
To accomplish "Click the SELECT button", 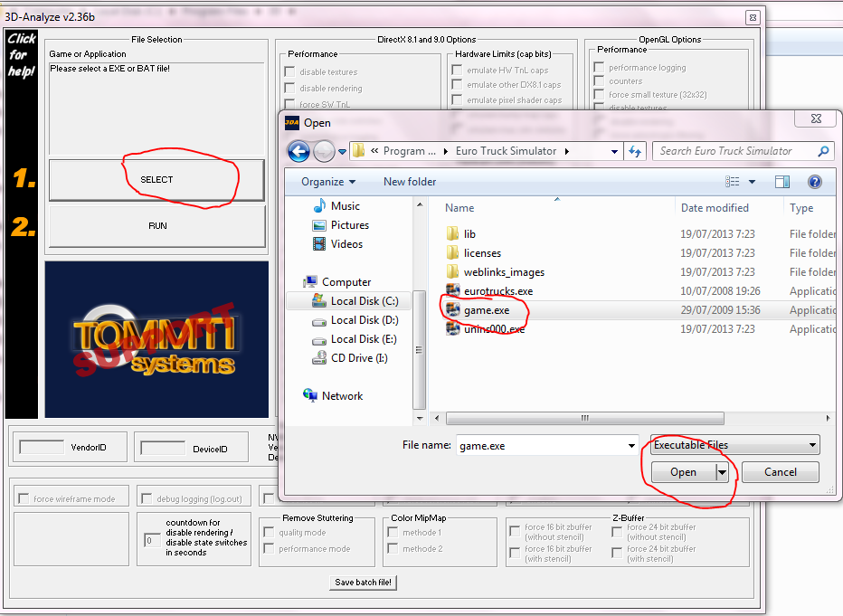I will point(156,180).
